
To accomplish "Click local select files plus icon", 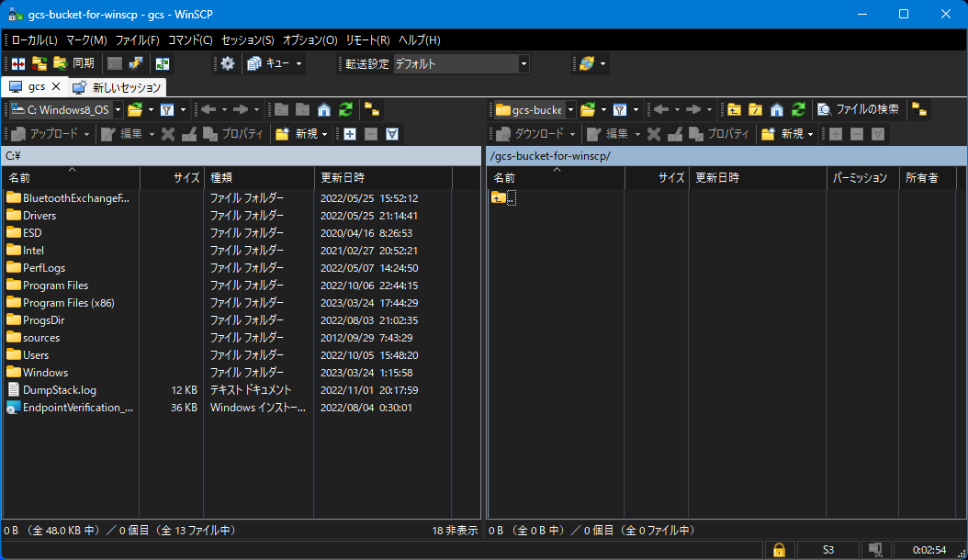I will point(350,134).
